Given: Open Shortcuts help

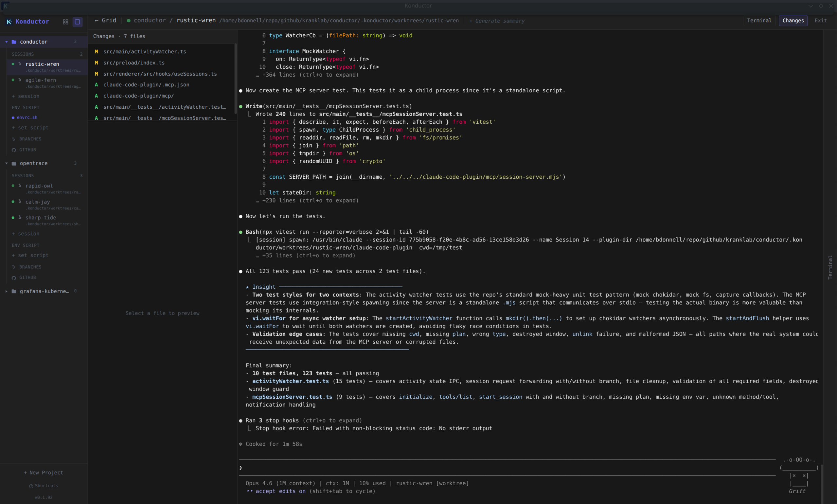Looking at the screenshot, I should [x=44, y=486].
